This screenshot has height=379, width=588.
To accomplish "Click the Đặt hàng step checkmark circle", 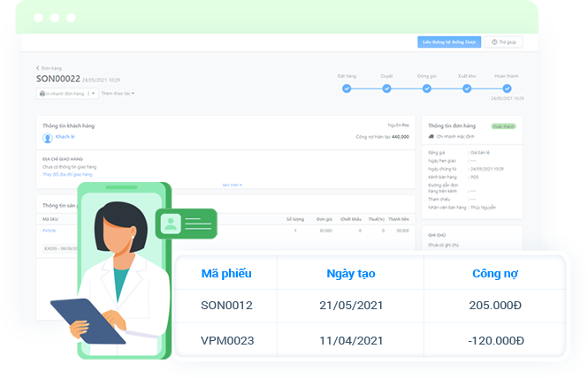I will coord(347,88).
